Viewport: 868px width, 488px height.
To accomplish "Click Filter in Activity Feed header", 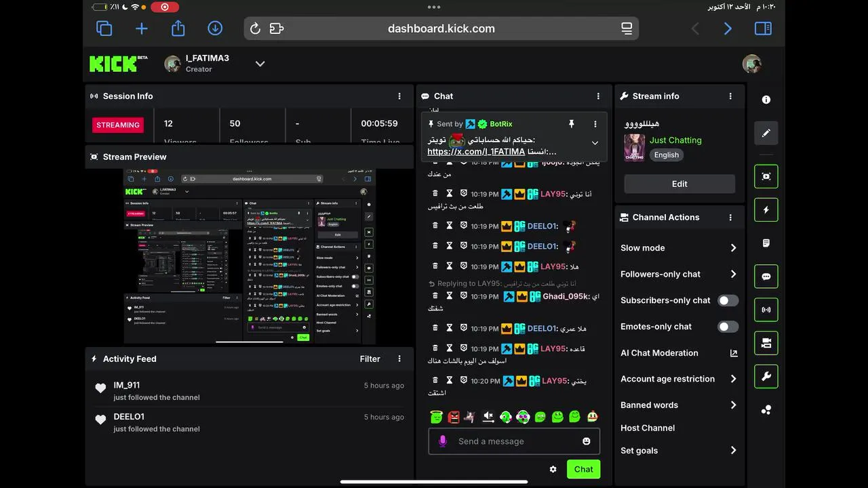I will click(x=370, y=359).
